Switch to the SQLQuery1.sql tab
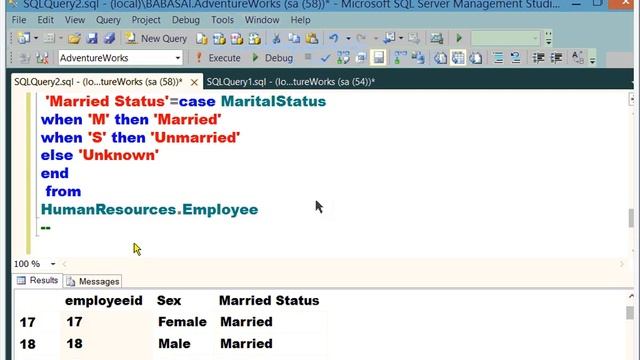The height and width of the screenshot is (360, 640). tap(291, 82)
